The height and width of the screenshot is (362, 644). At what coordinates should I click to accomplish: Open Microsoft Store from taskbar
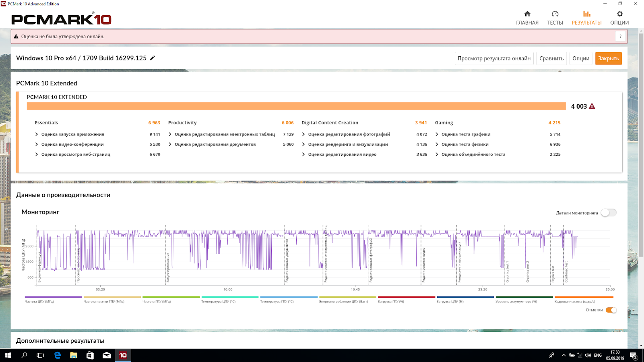click(90, 355)
